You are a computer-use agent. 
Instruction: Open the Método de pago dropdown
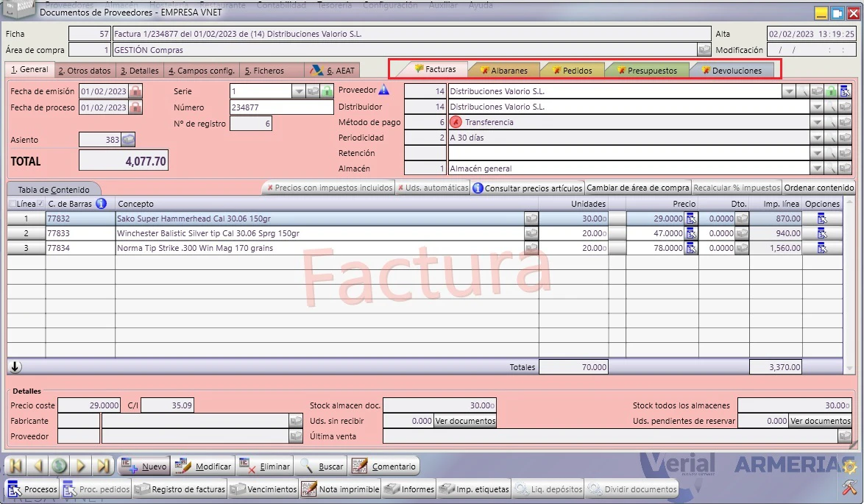(x=817, y=122)
